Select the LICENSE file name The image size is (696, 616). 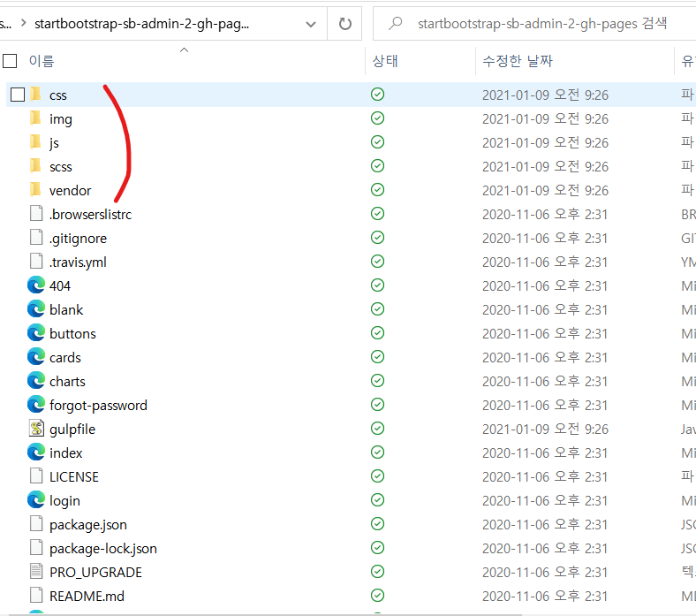click(x=74, y=477)
